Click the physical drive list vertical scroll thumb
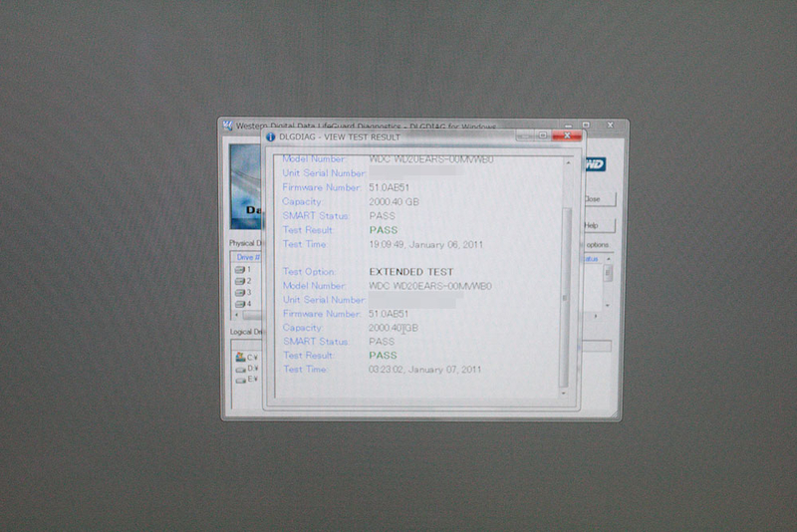Screen dimensions: 797x532 608,273
